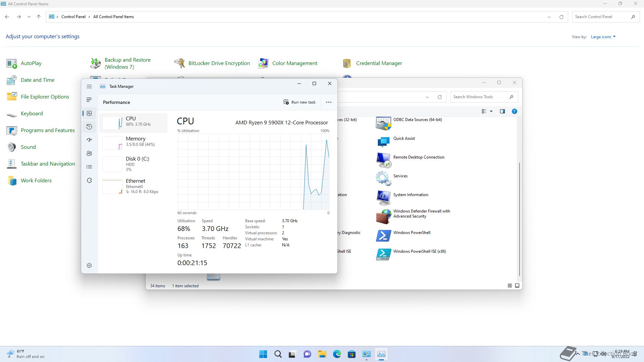644x362 pixels.
Task: Select Memory in performance list
Action: [133, 143]
